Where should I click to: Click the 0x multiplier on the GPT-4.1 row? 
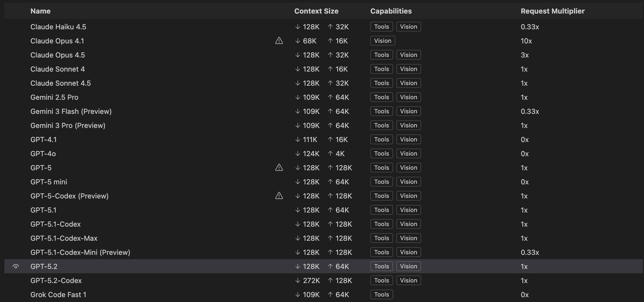525,140
